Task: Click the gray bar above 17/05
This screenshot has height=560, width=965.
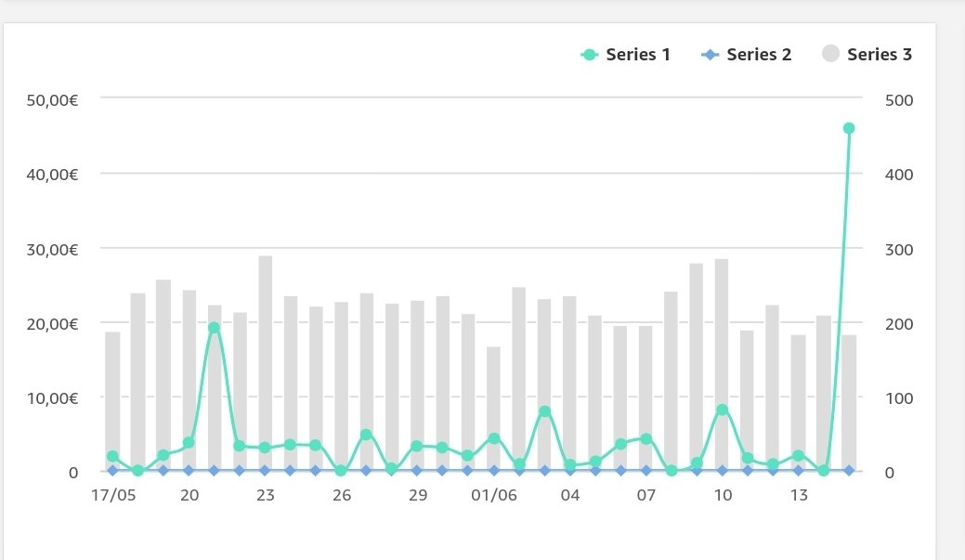Action: 112,401
